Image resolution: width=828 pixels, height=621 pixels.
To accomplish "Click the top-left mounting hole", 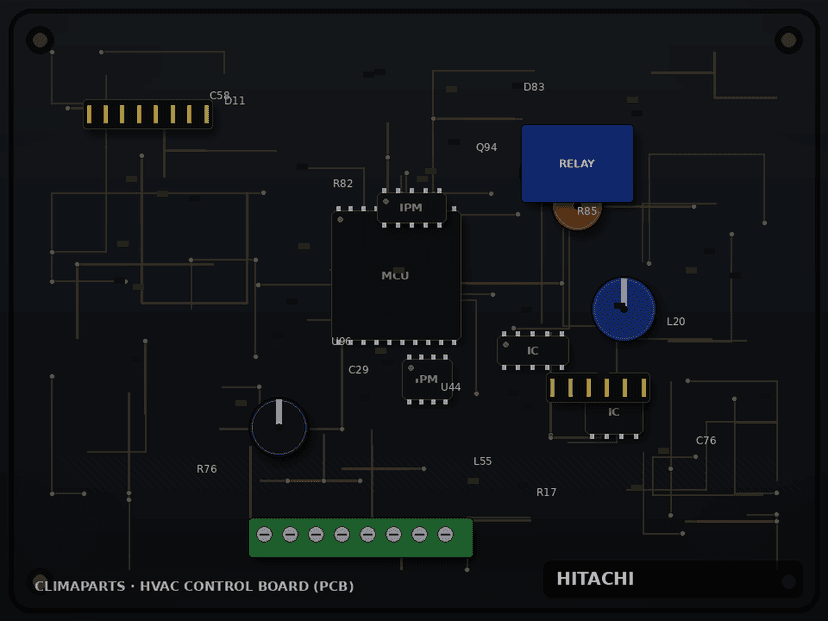I will click(x=40, y=40).
